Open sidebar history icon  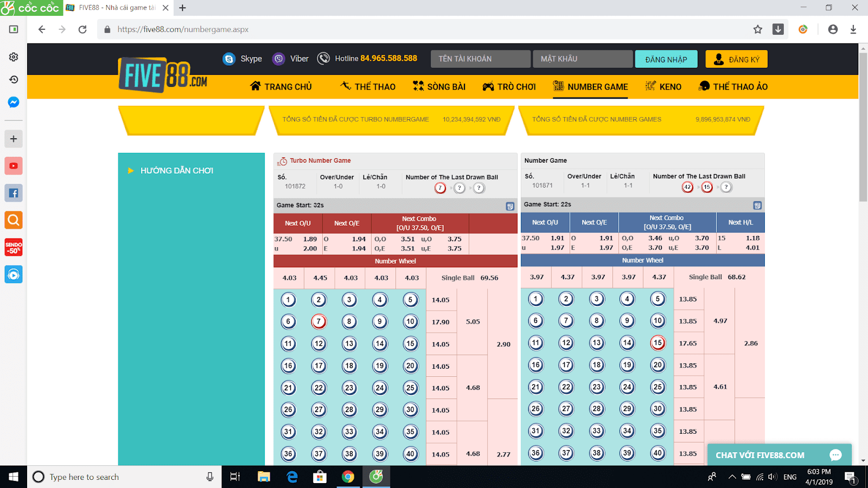(x=14, y=80)
